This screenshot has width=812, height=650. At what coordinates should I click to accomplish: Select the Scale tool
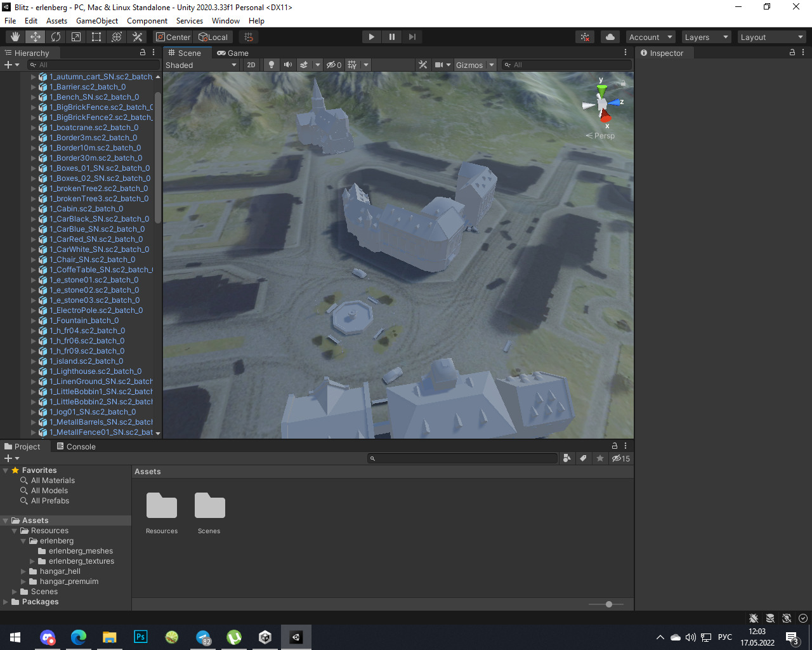[76, 37]
